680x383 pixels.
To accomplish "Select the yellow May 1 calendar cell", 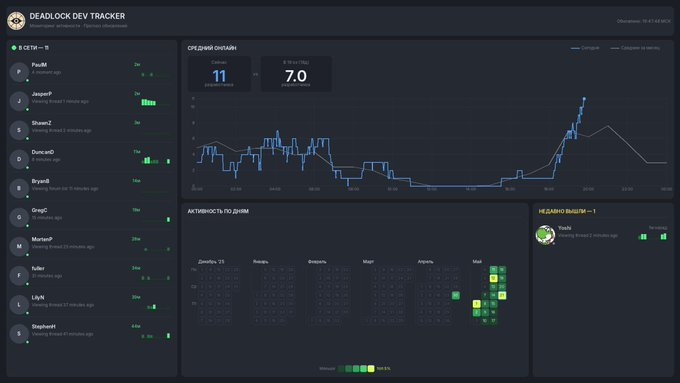I will [476, 304].
